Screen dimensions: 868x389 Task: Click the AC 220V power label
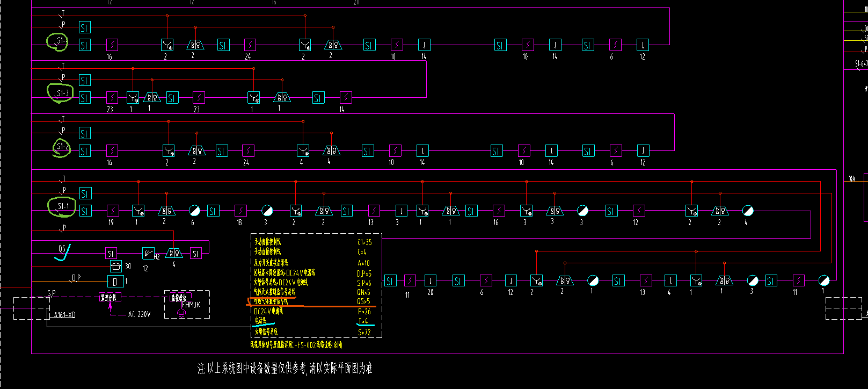tap(139, 314)
